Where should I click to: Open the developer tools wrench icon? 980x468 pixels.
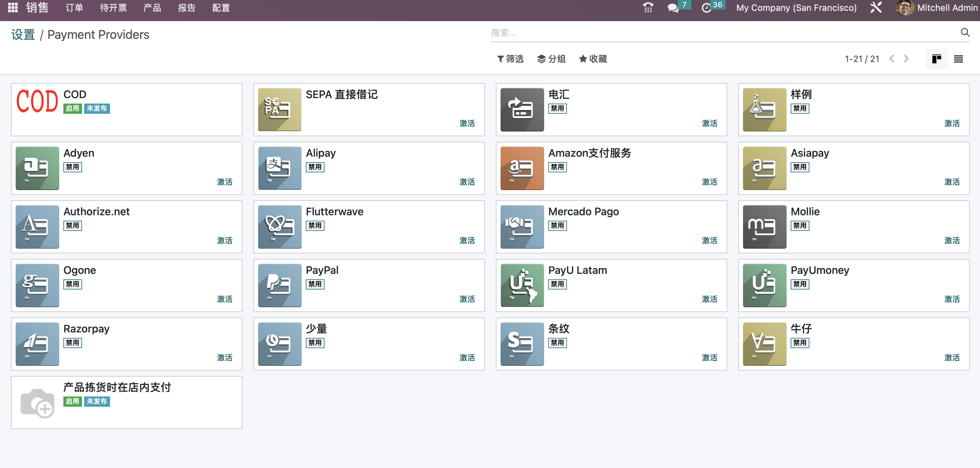876,7
